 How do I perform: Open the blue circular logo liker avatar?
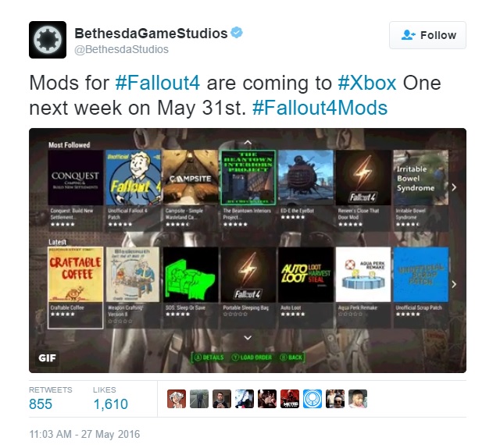pyautogui.click(x=313, y=399)
